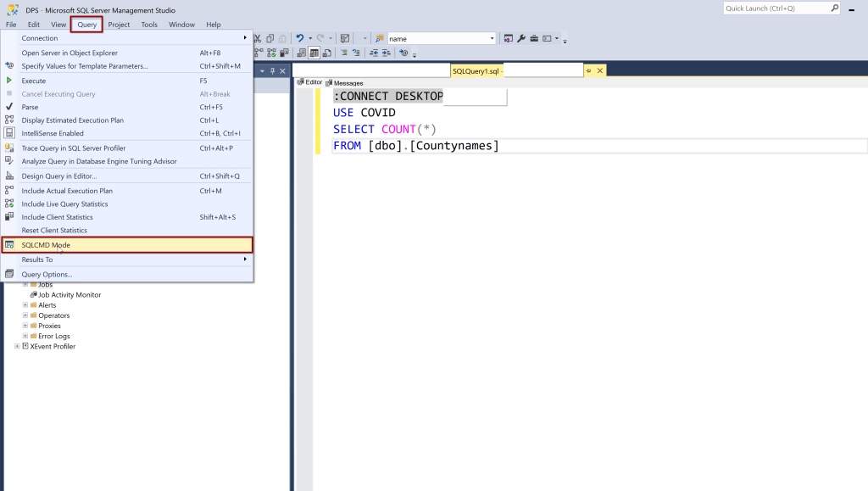Open properties via the wrench toolbar icon
Image resolution: width=868 pixels, height=491 pixels.
click(521, 38)
